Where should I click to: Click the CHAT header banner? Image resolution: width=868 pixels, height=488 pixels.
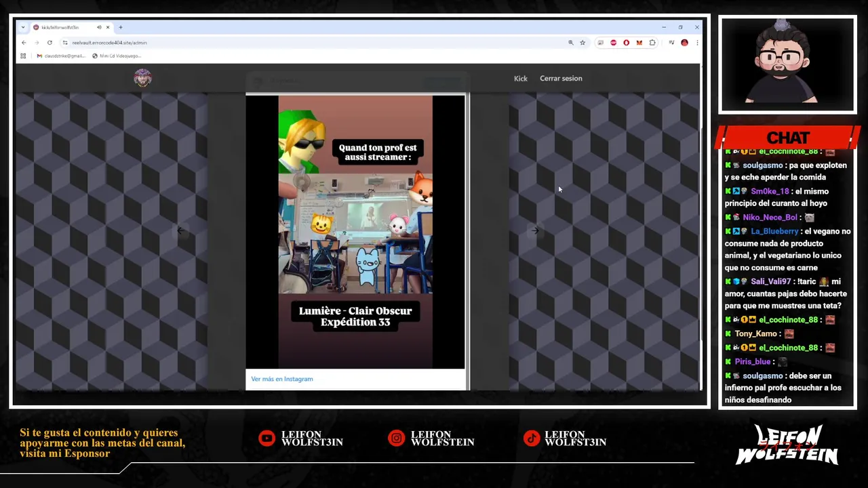tap(787, 138)
